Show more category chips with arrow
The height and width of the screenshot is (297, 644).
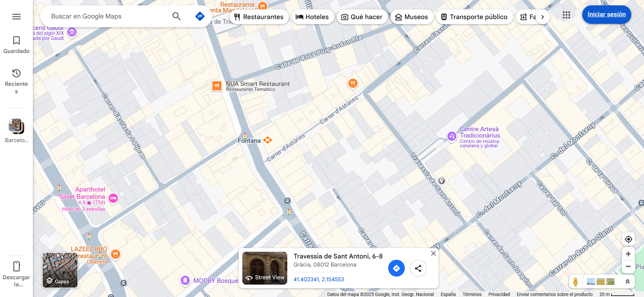[x=542, y=17]
